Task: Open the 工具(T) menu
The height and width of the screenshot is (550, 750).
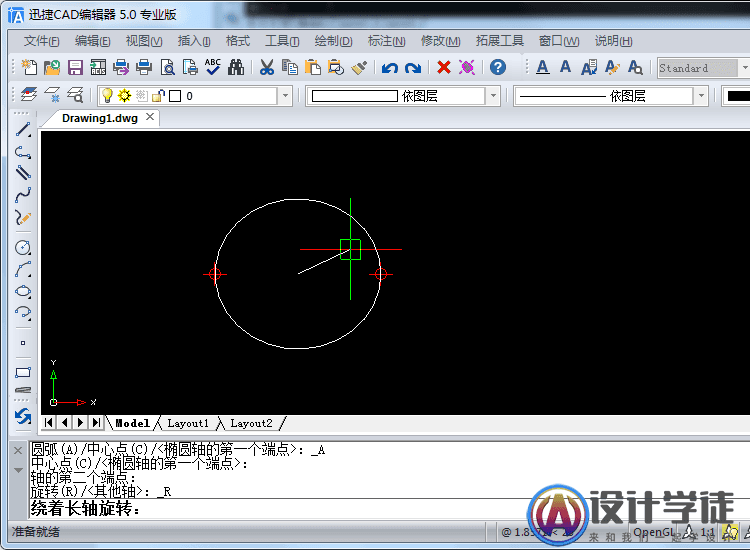Action: pyautogui.click(x=282, y=41)
